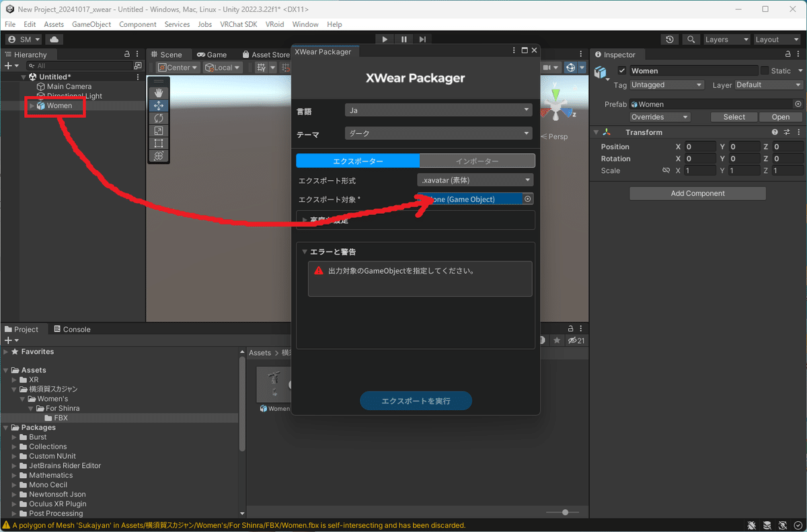This screenshot has width=807, height=532.
Task: Open the テーマ dropdown set to ダーク
Action: coord(438,133)
